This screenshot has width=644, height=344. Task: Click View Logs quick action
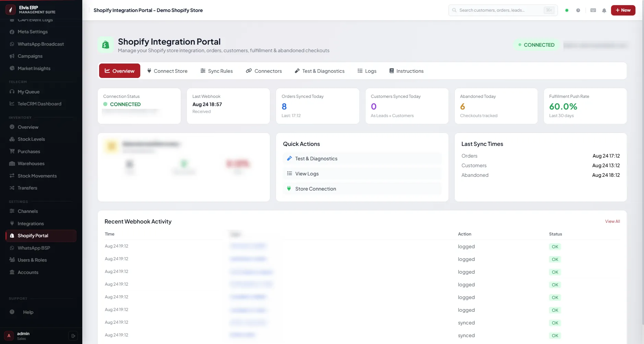coord(362,174)
